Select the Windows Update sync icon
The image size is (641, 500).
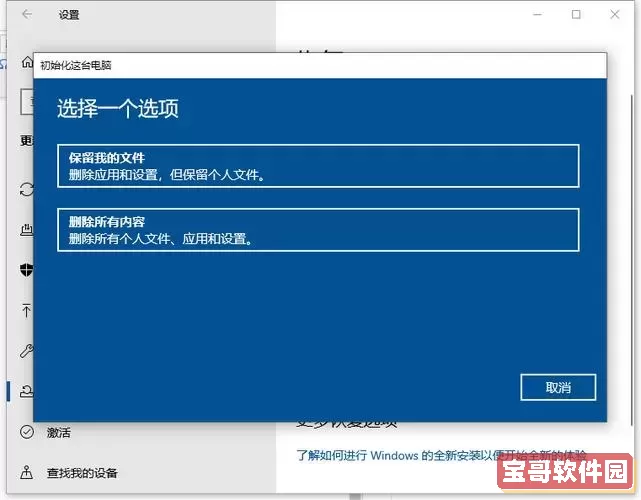point(26,189)
